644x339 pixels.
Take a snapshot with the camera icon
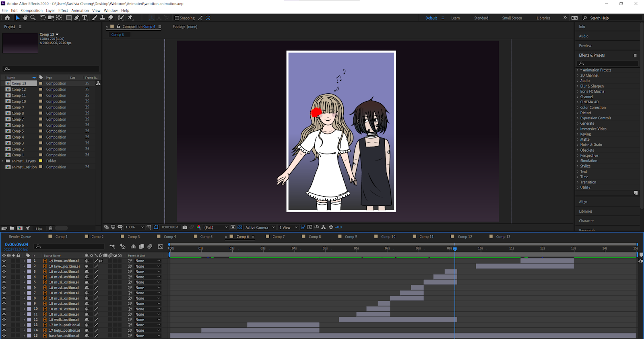(x=185, y=227)
